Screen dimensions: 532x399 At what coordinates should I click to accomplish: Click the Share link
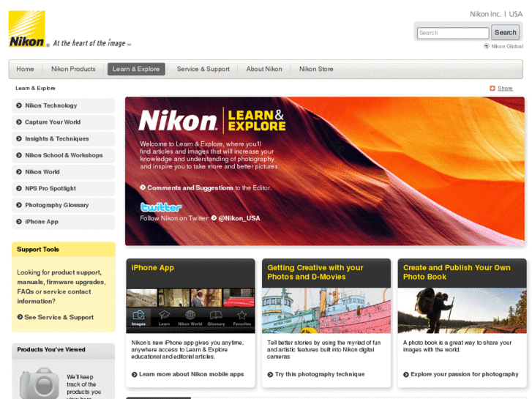[x=505, y=89]
